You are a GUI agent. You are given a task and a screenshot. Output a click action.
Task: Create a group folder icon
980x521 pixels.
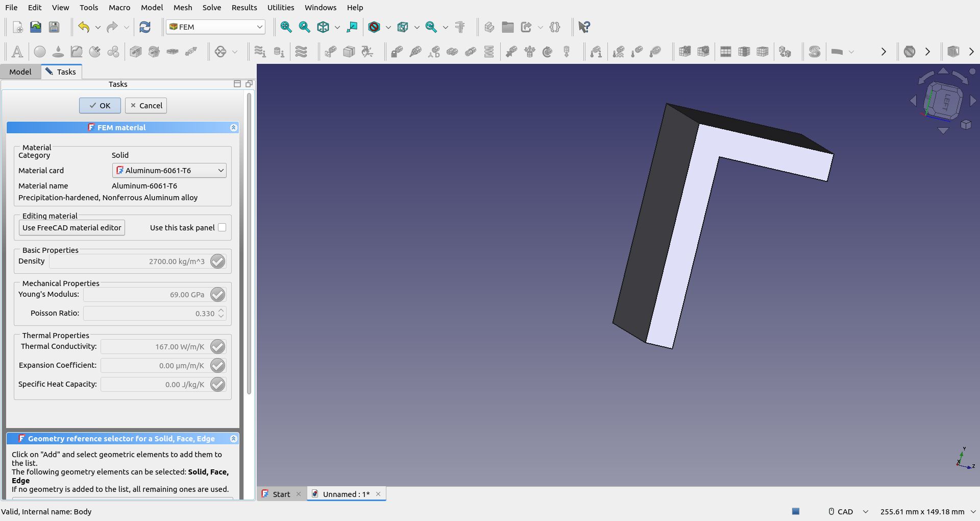(x=508, y=27)
